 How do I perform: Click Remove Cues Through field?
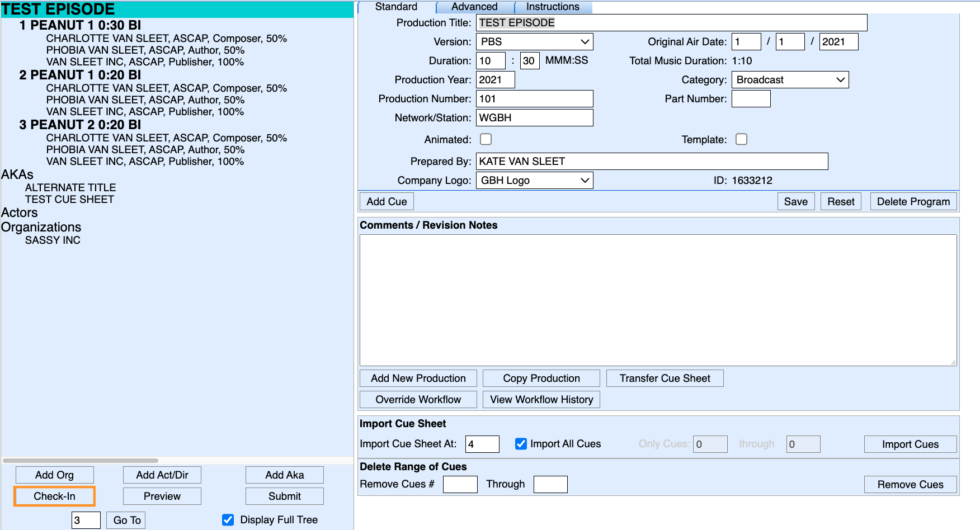(550, 485)
